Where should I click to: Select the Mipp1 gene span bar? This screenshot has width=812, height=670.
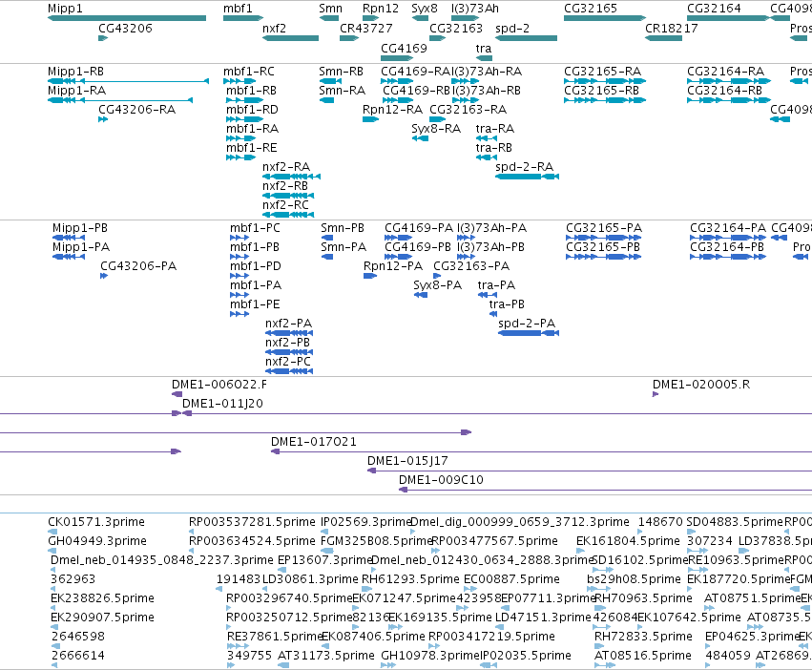(x=127, y=18)
